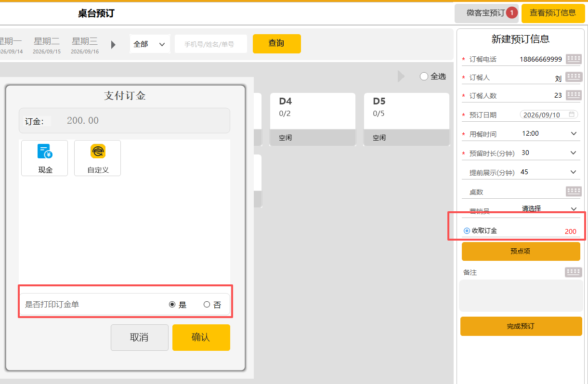Select 否 to skip deposit receipt printing

pos(207,305)
